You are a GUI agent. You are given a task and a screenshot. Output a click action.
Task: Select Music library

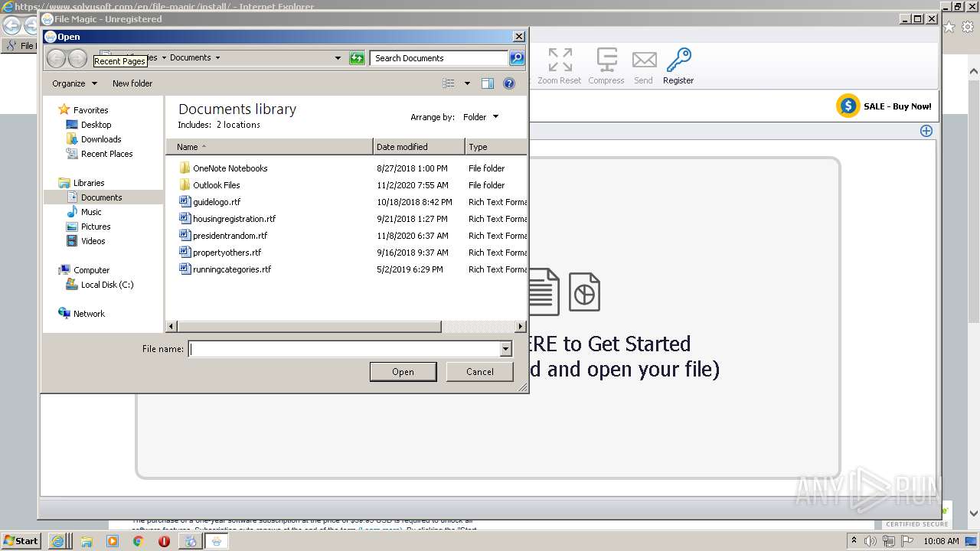(84, 212)
